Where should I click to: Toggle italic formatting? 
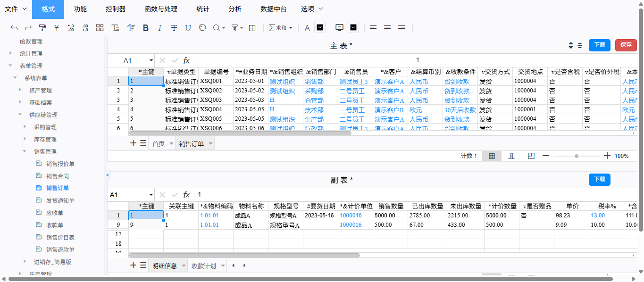(x=160, y=28)
